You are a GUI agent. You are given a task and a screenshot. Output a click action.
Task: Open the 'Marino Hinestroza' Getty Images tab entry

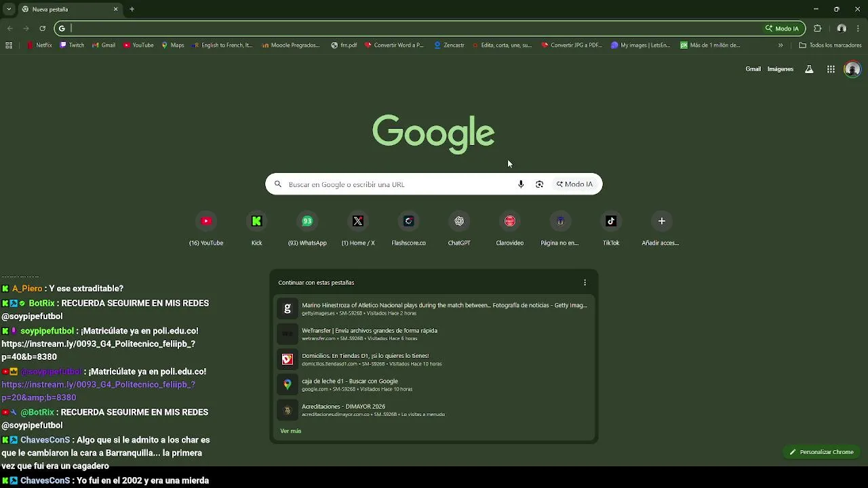[434, 308]
